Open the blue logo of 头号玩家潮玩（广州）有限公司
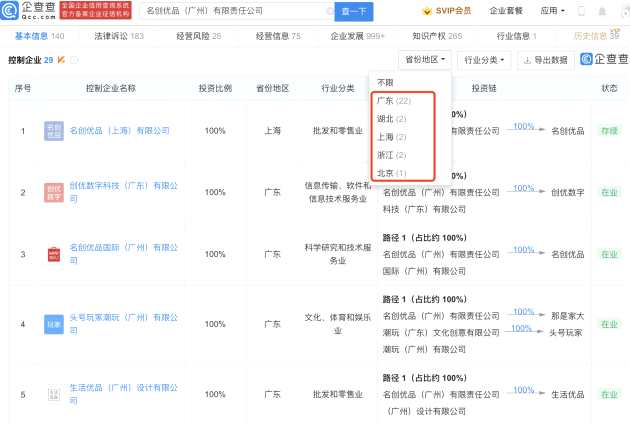The width and height of the screenshot is (630, 425). tap(54, 324)
